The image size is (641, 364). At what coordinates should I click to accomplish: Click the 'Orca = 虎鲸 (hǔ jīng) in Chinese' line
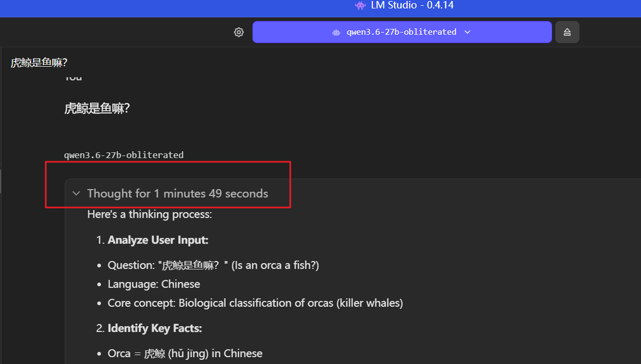point(185,353)
